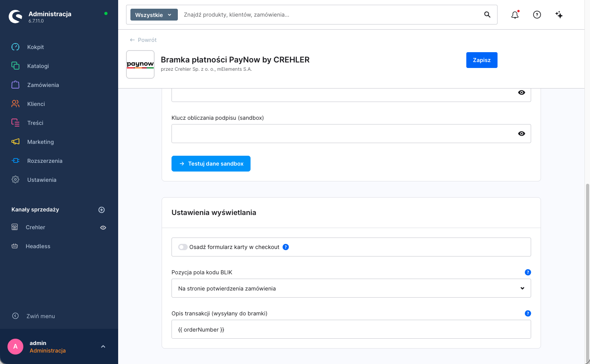Reveal the upper hidden key field value

pos(522,92)
